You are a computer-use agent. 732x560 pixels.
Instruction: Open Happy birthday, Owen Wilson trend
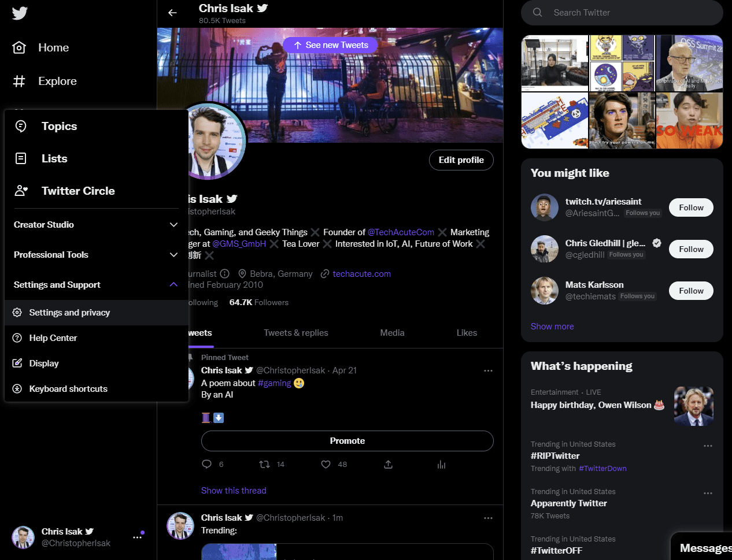[597, 405]
